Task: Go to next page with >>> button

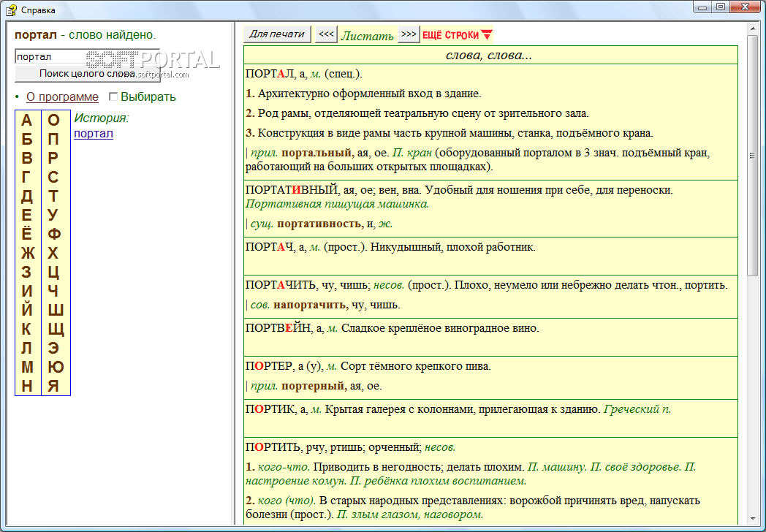Action: click(x=409, y=34)
